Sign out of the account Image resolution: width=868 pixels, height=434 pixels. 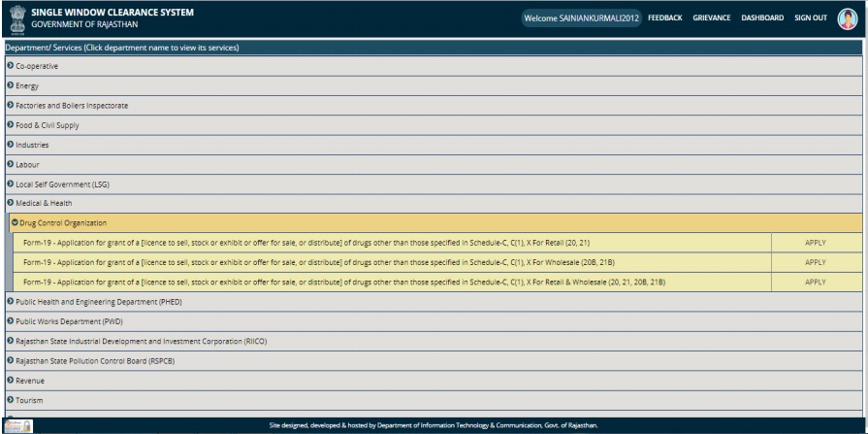(x=811, y=18)
